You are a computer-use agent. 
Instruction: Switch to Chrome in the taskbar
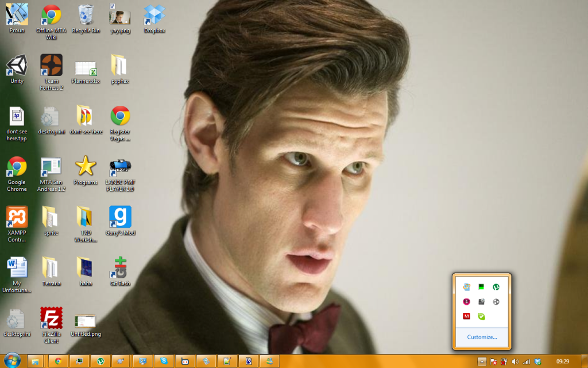(x=57, y=361)
